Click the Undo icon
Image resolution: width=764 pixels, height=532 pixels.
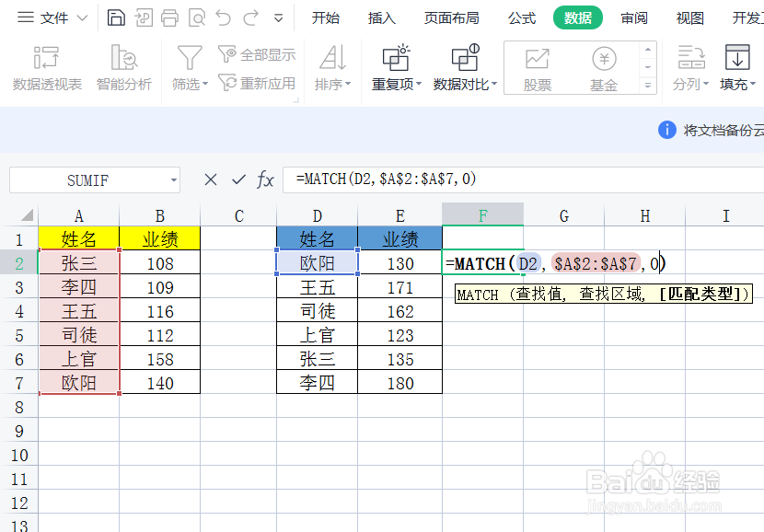pos(224,17)
